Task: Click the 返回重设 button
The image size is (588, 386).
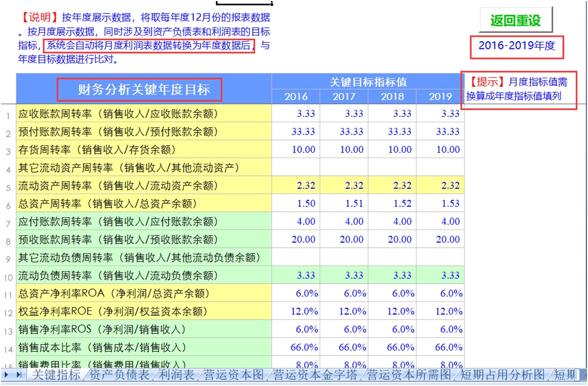Action: click(516, 20)
